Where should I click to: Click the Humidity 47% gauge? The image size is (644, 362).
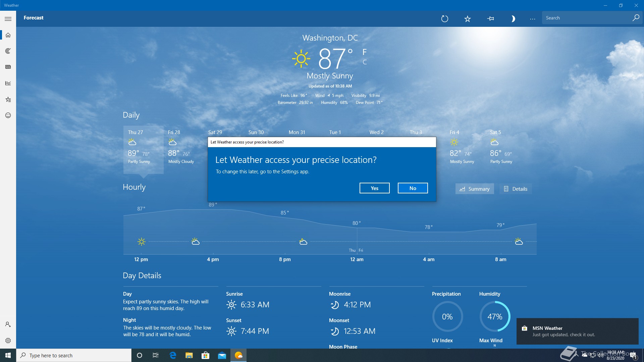coord(495,316)
